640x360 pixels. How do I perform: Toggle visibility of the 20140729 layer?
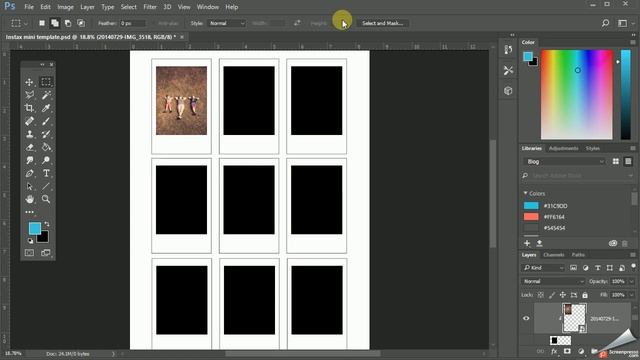point(526,318)
